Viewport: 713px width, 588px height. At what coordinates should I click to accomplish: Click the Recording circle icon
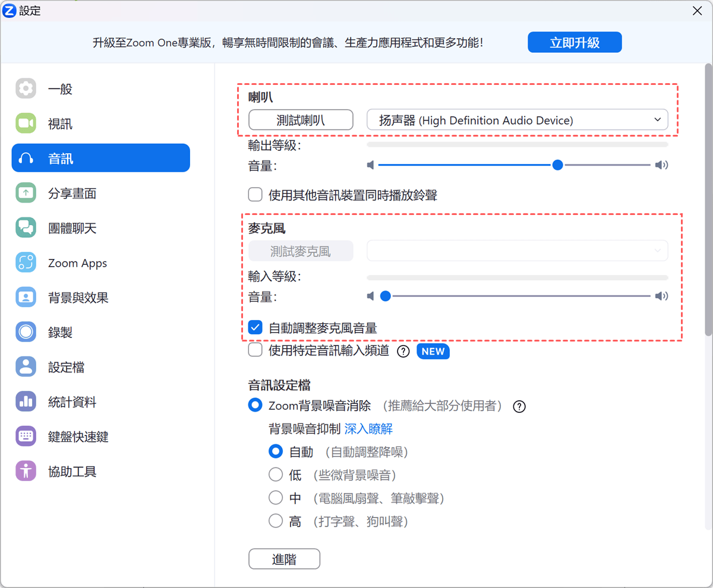coord(26,332)
